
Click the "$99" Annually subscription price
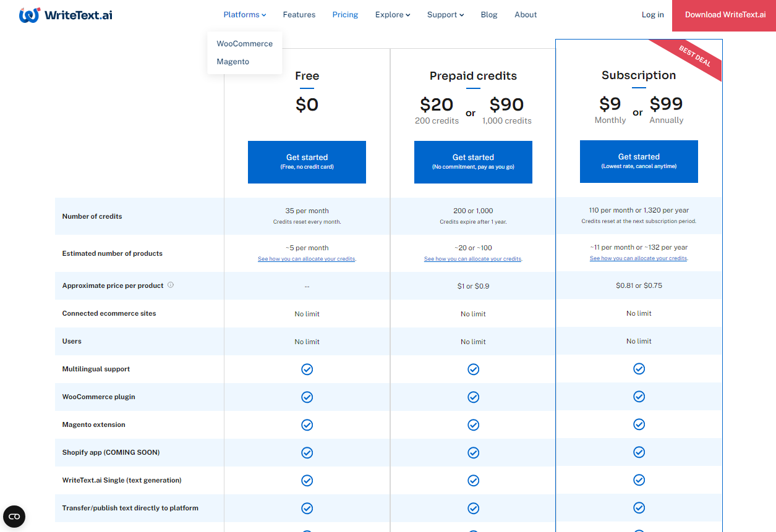coord(667,104)
